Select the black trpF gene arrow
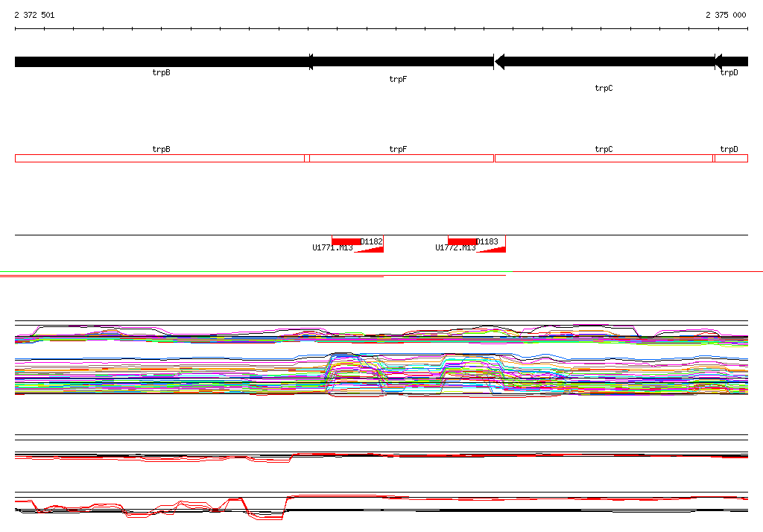Viewport: 763px width, 532px height. (x=402, y=62)
